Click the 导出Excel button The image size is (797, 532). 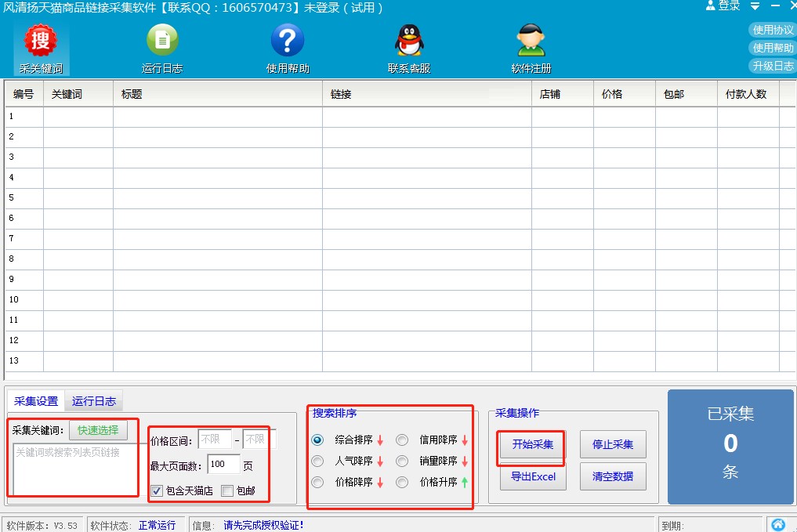533,476
